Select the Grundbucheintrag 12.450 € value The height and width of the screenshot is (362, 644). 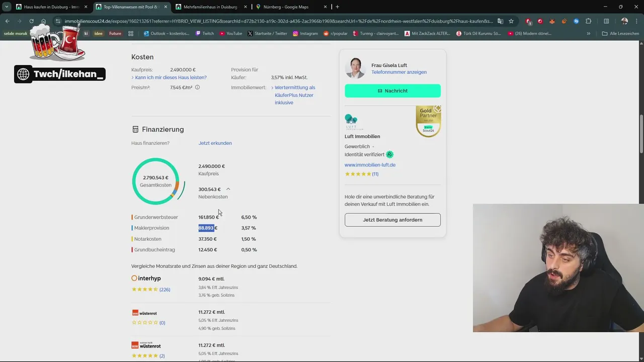207,250
